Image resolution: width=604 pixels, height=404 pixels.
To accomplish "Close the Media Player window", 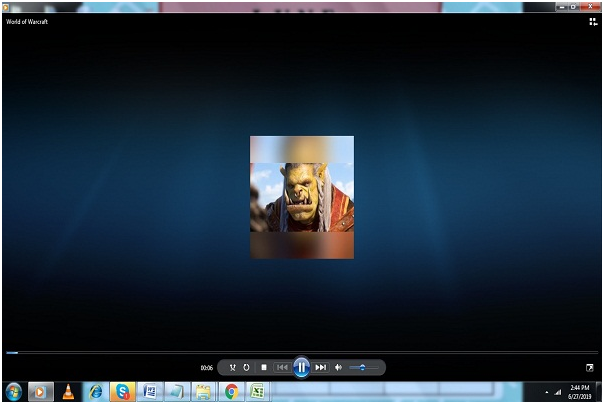I will coord(590,7).
